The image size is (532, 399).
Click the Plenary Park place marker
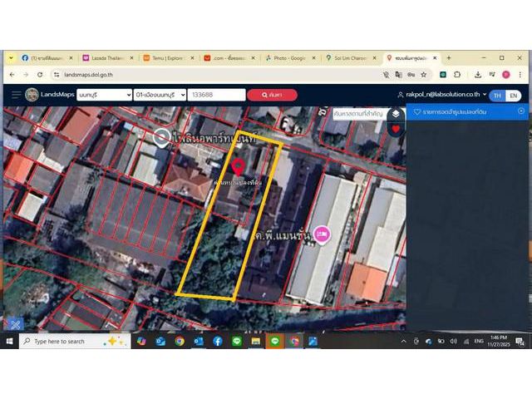click(x=161, y=137)
